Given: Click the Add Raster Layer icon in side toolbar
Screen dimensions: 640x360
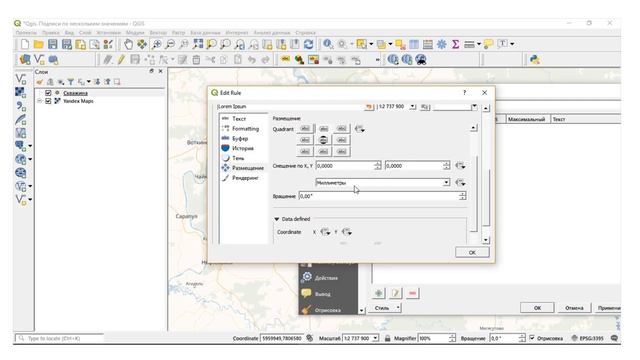Looking at the screenshot, I should coord(21,93).
